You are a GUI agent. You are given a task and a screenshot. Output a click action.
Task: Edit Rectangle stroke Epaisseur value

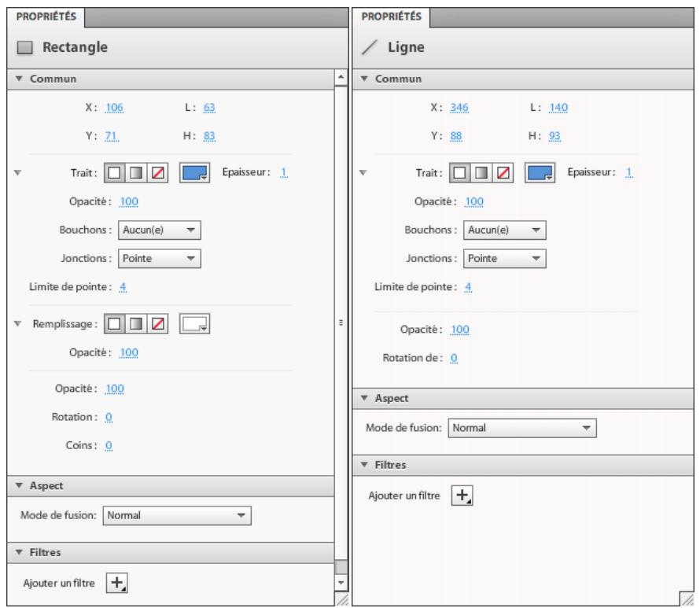pyautogui.click(x=283, y=172)
